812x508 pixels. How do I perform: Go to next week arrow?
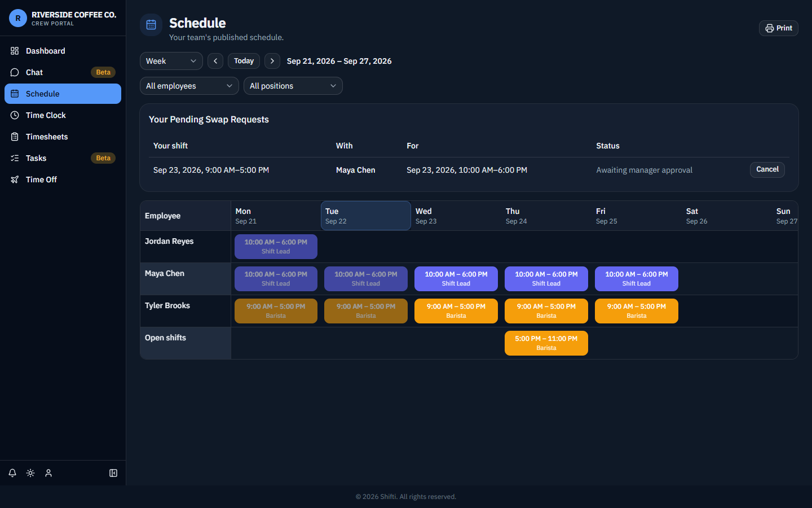click(x=272, y=61)
